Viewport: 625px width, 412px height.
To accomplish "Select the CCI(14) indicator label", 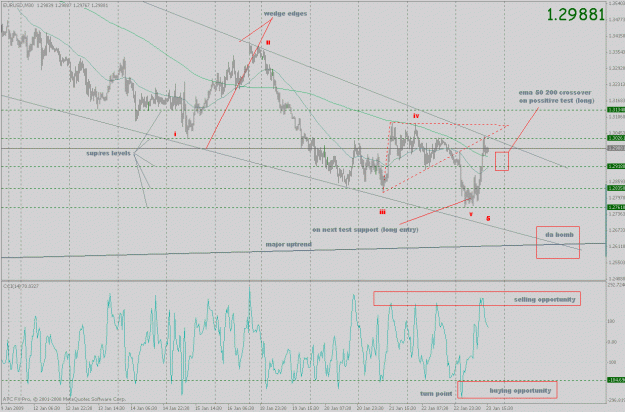I will click(x=21, y=286).
